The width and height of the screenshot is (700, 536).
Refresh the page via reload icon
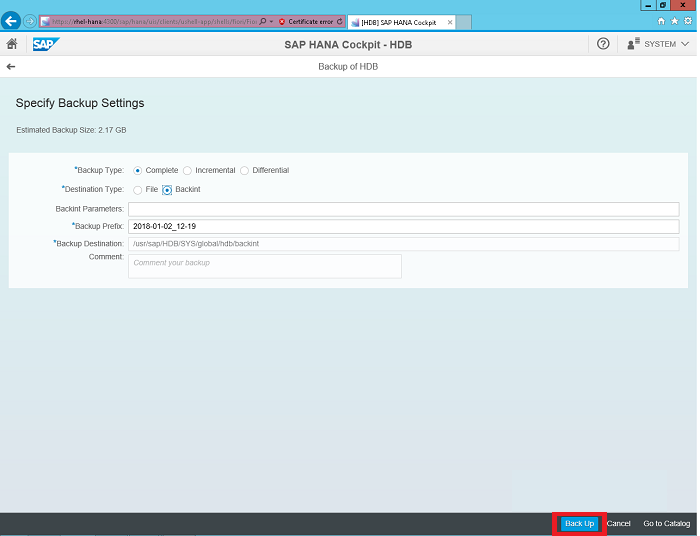coord(340,21)
